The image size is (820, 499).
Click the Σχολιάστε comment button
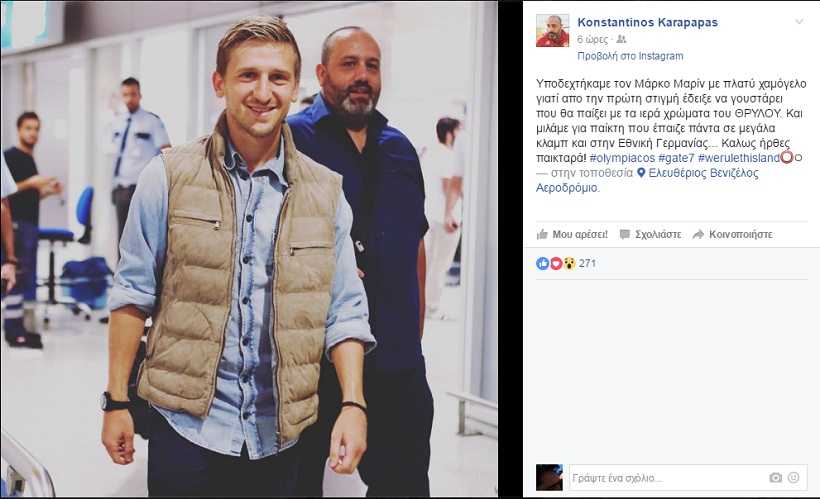pos(650,234)
